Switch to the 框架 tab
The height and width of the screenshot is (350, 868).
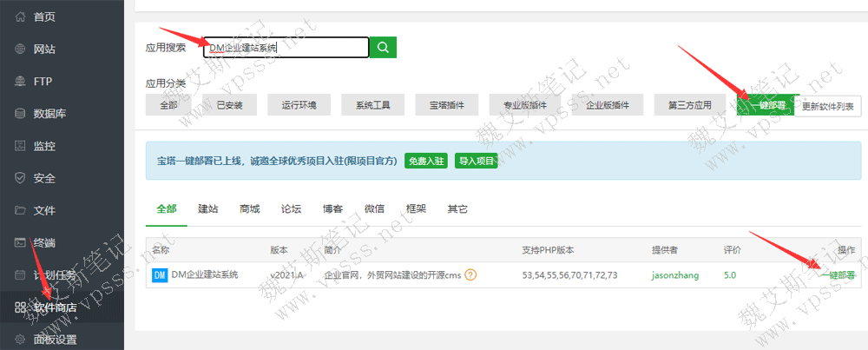click(x=416, y=209)
